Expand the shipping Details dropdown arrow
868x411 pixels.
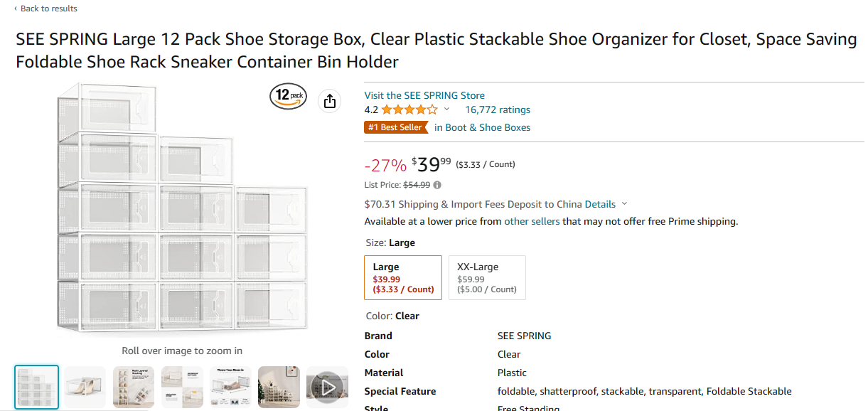coord(624,204)
